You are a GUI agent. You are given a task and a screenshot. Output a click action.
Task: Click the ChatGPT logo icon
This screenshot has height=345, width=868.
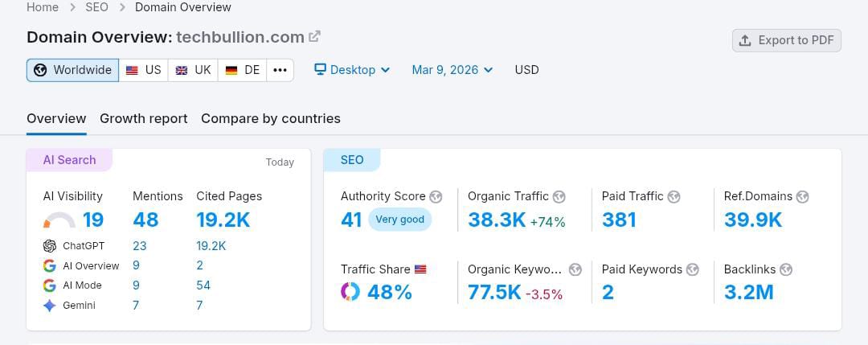click(x=50, y=246)
